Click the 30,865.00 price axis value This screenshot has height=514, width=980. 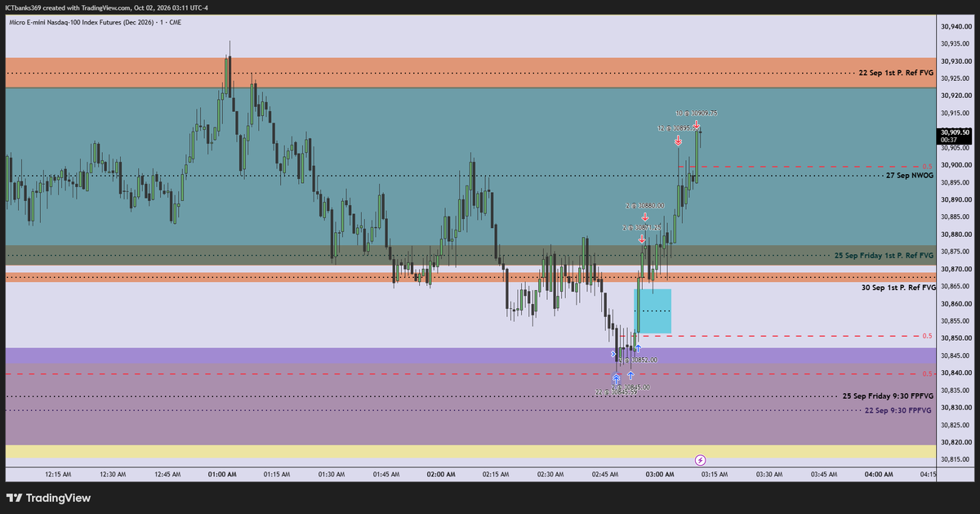coord(955,286)
